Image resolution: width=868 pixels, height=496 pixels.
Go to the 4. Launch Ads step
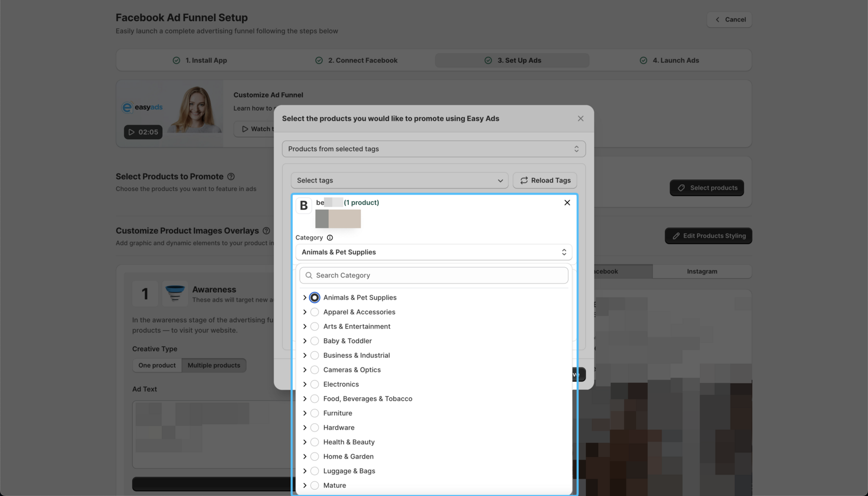[x=669, y=60]
